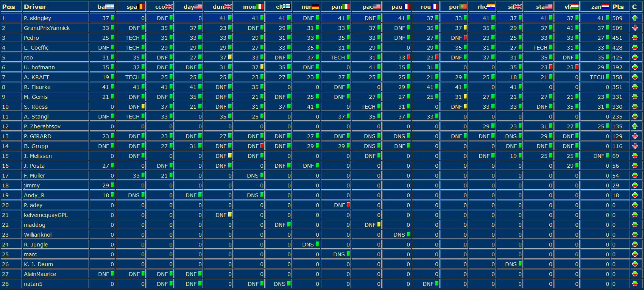This screenshot has height=290, width=644.
Task: Click the green up arrow for P. skingley
Action: click(x=635, y=18)
